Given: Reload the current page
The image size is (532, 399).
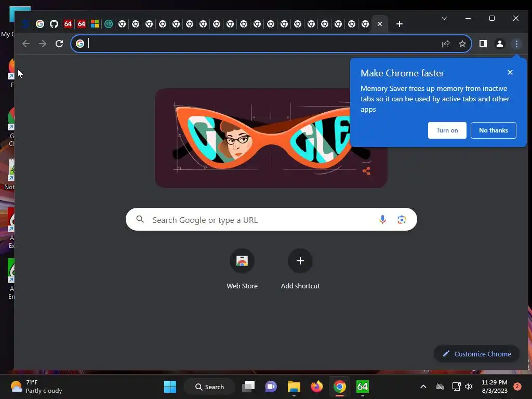Looking at the screenshot, I should point(59,44).
